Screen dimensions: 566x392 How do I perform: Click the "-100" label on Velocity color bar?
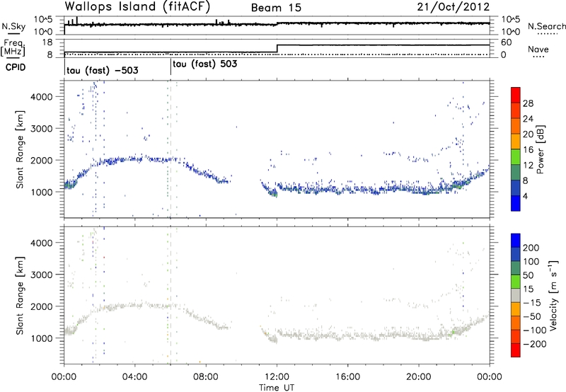(535, 330)
